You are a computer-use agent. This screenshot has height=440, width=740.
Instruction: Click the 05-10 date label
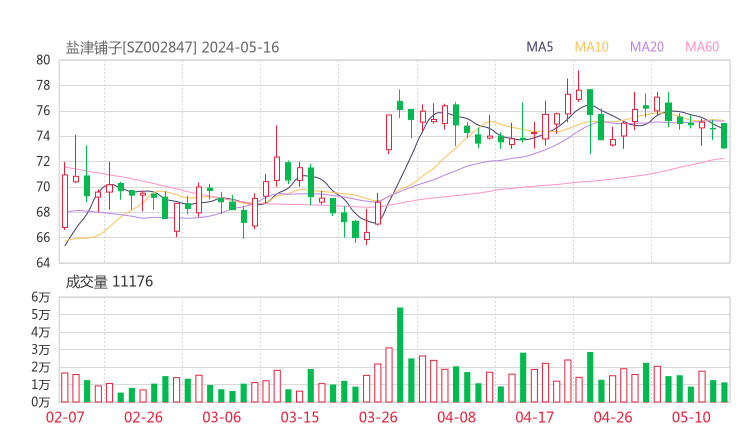coord(691,417)
